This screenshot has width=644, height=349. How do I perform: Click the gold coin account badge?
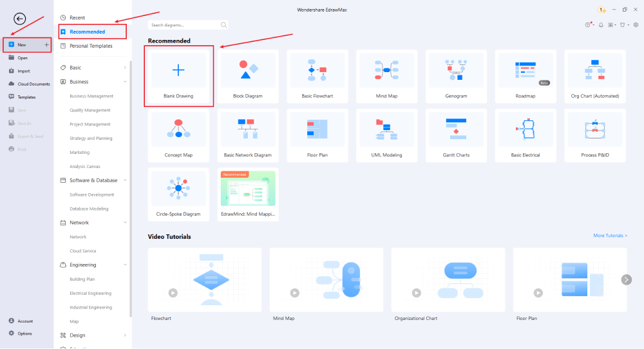pyautogui.click(x=601, y=10)
